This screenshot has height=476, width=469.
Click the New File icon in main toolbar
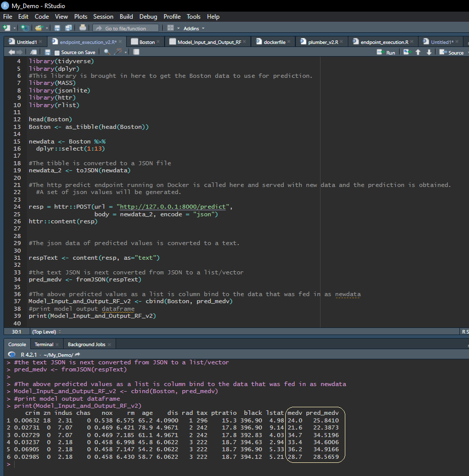coord(7,28)
